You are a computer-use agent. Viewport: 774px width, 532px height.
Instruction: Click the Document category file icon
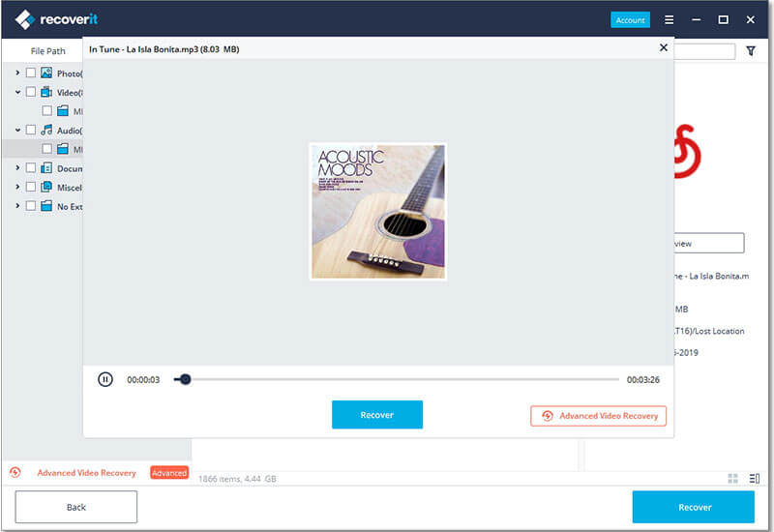pyautogui.click(x=46, y=167)
